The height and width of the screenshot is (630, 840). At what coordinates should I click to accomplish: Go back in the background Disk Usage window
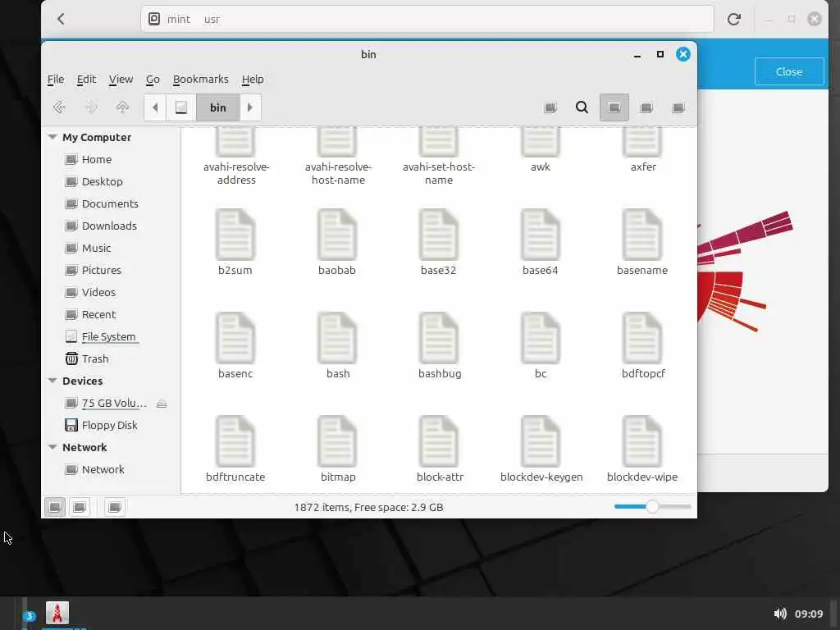tap(61, 20)
